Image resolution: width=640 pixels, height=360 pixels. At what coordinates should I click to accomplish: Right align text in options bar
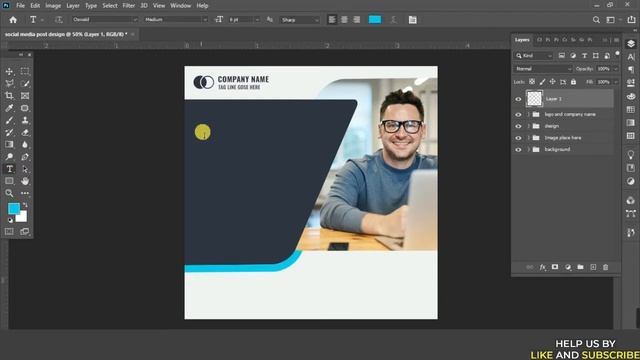(357, 20)
